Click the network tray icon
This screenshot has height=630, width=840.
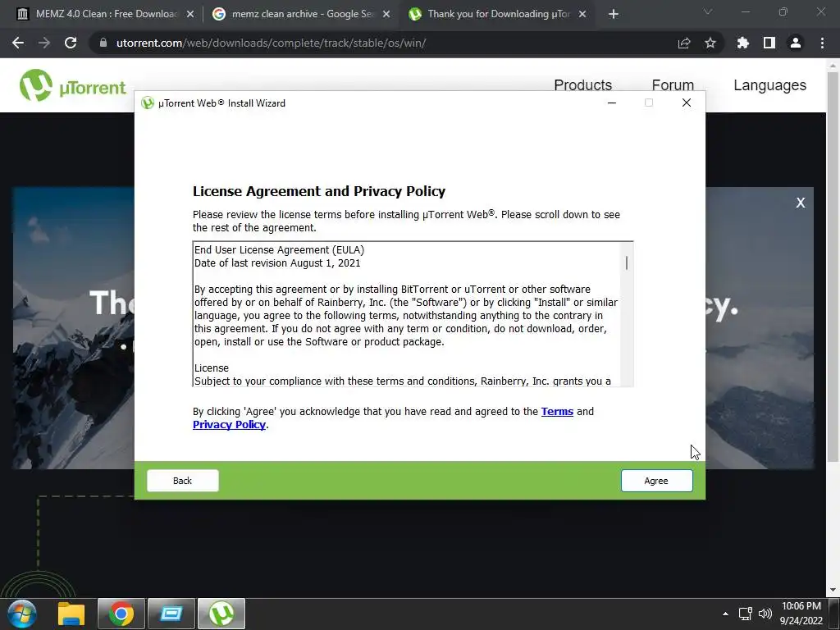[x=745, y=614]
